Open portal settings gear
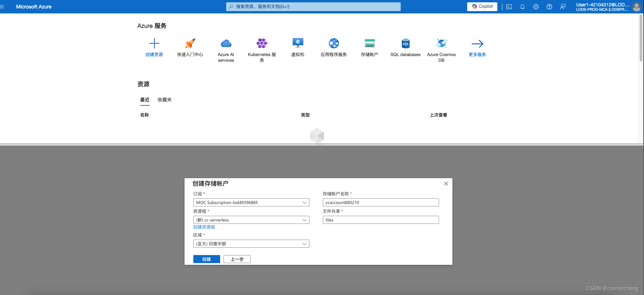 (536, 7)
